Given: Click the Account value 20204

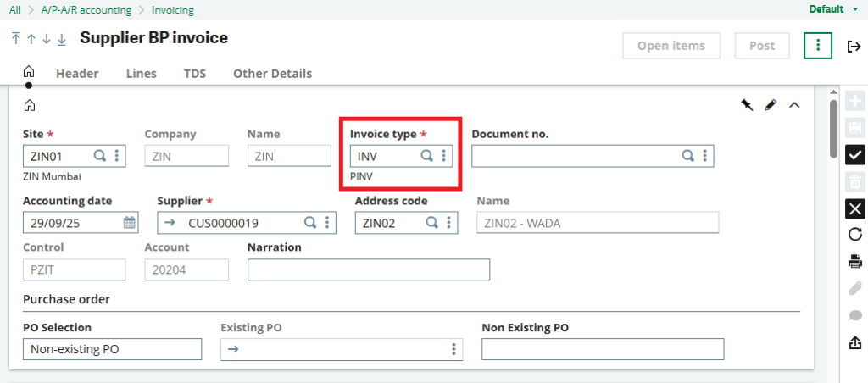Looking at the screenshot, I should [x=186, y=269].
